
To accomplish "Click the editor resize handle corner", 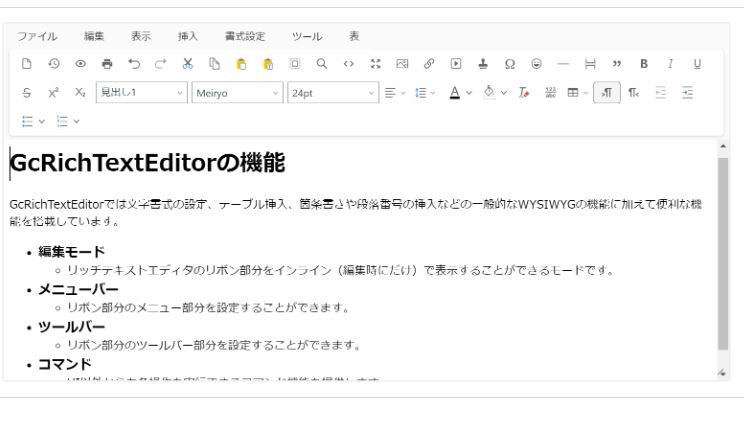I will (722, 373).
